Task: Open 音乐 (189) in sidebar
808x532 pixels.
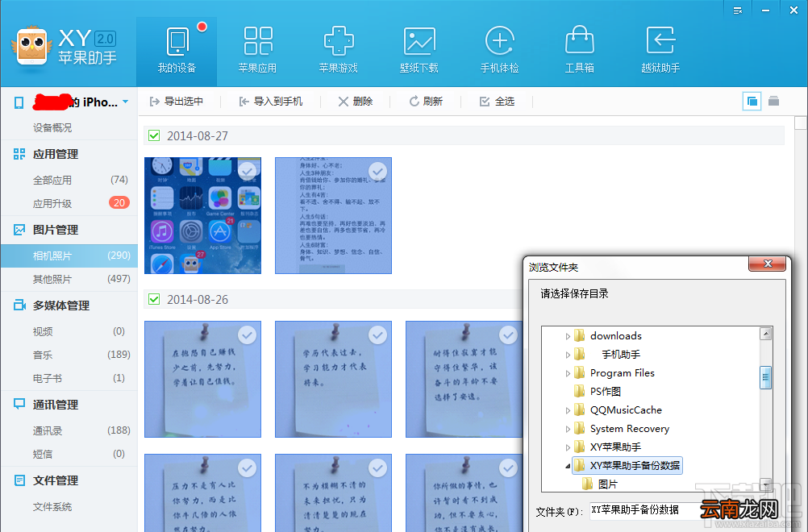Action: tap(69, 355)
